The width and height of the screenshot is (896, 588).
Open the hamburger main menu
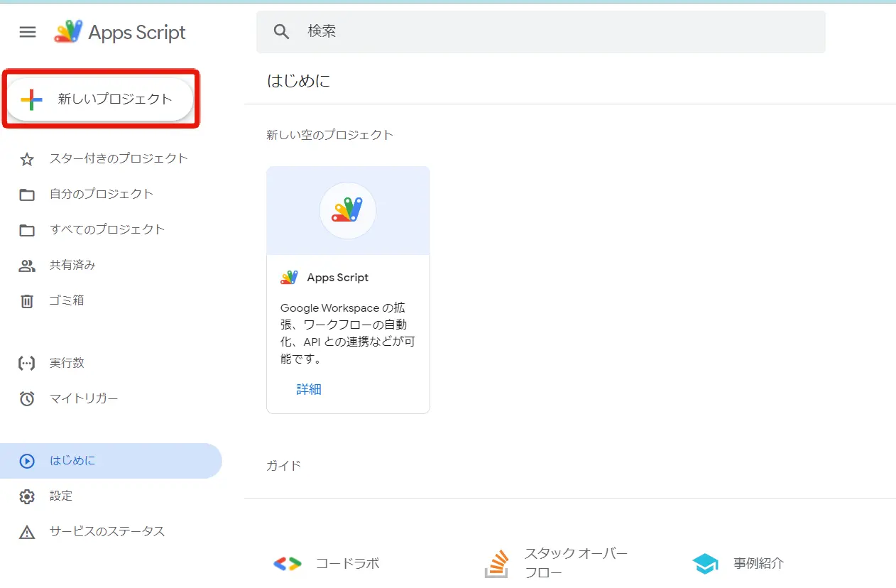pos(28,32)
